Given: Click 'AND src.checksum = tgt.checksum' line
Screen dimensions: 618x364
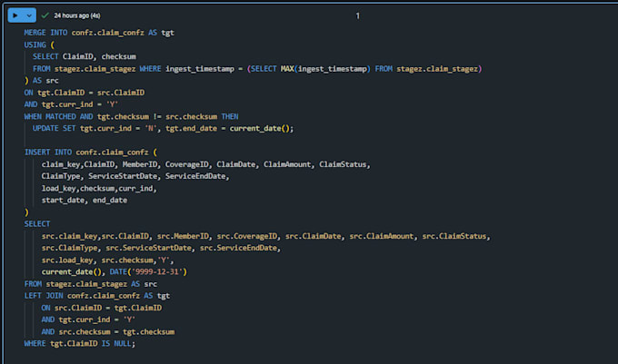Looking at the screenshot, I should pyautogui.click(x=108, y=331).
